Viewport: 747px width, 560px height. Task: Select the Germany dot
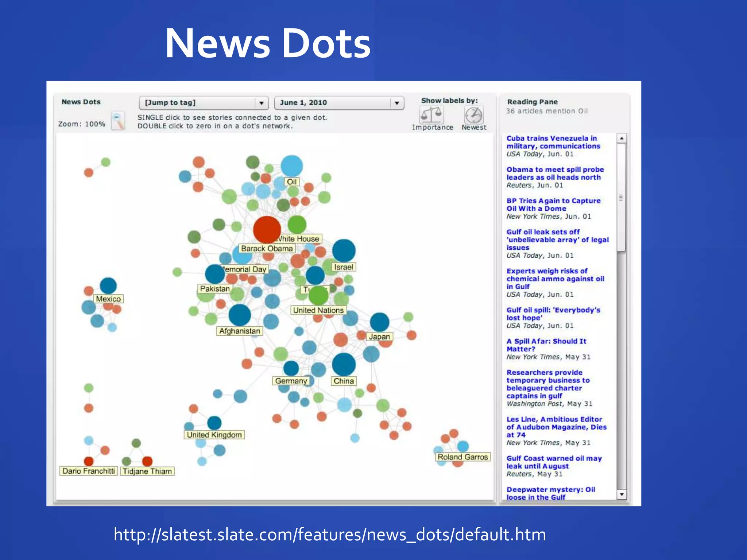pyautogui.click(x=291, y=368)
